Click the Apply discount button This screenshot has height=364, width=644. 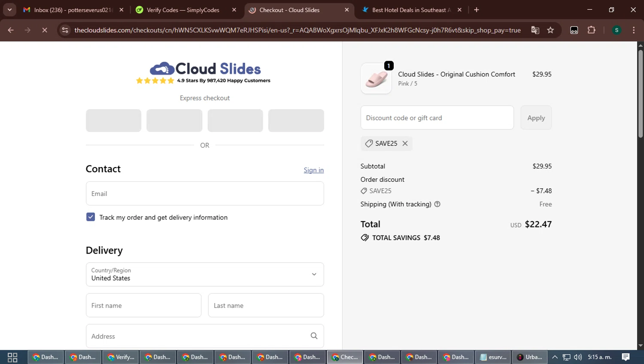(x=536, y=118)
